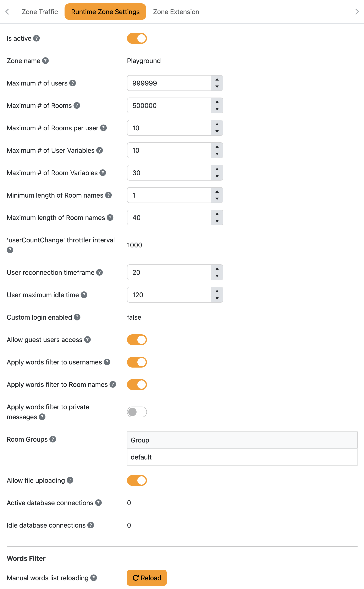The image size is (364, 589).
Task: Click help icon beside Allow file uploading
Action: (x=70, y=480)
